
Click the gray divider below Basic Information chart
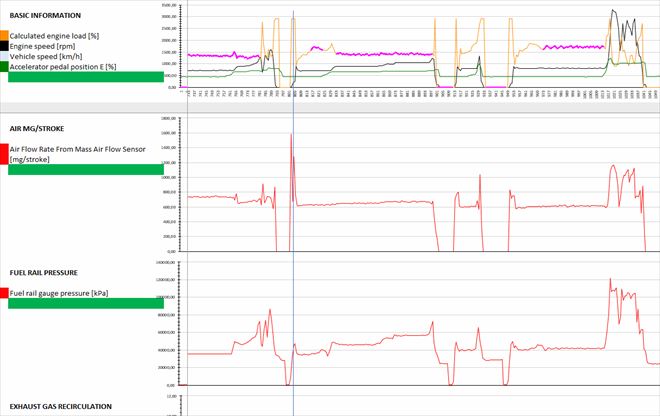click(x=330, y=106)
